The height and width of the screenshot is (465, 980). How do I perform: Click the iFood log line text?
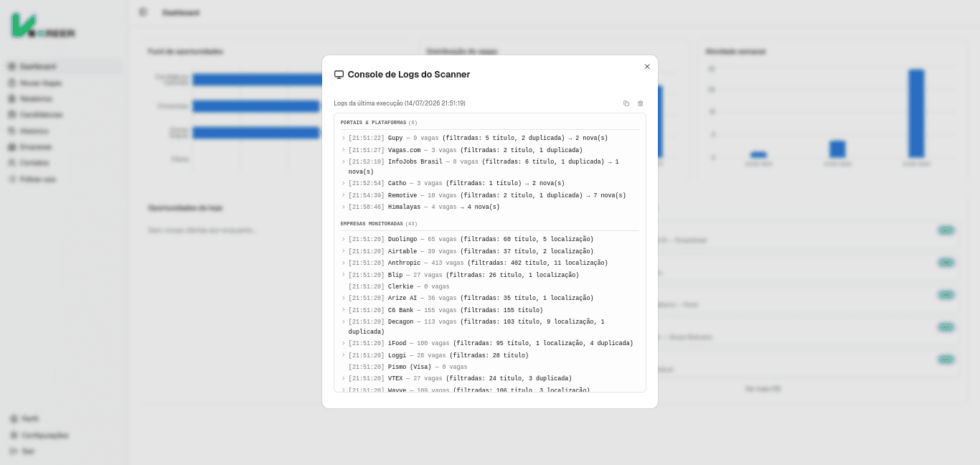click(x=491, y=343)
